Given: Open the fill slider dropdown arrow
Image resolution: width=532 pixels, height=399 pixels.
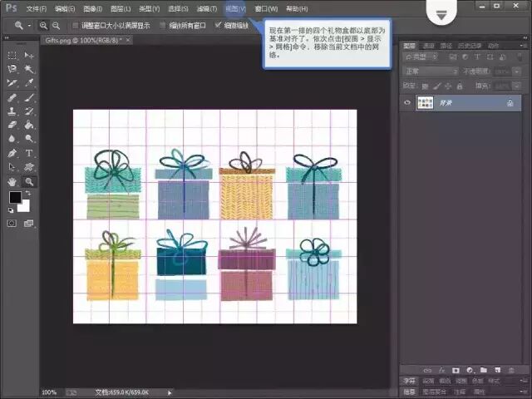Looking at the screenshot, I should coord(517,86).
